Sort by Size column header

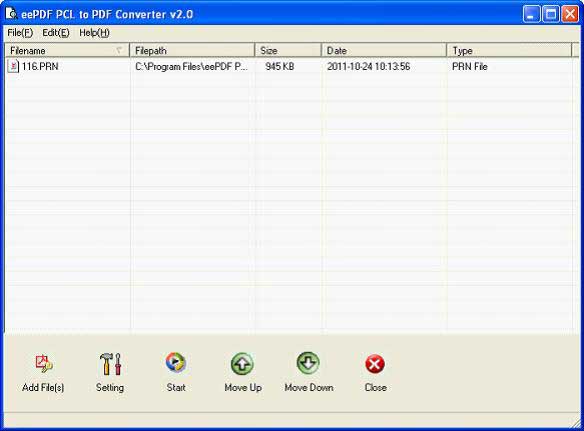pyautogui.click(x=288, y=50)
